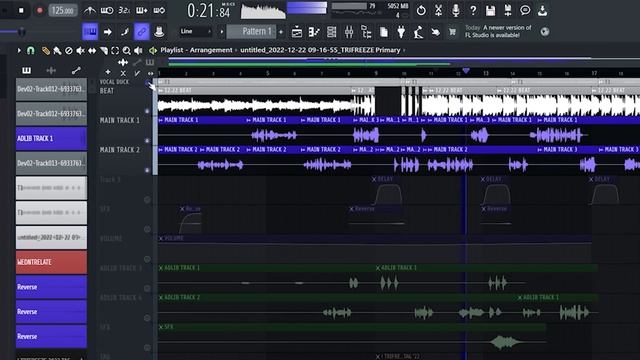Select WEDNTRELATE item in picker panel

(x=51, y=262)
